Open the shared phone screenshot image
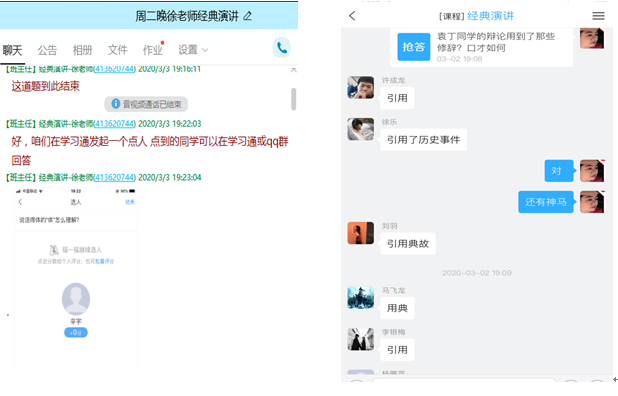 pos(76,278)
